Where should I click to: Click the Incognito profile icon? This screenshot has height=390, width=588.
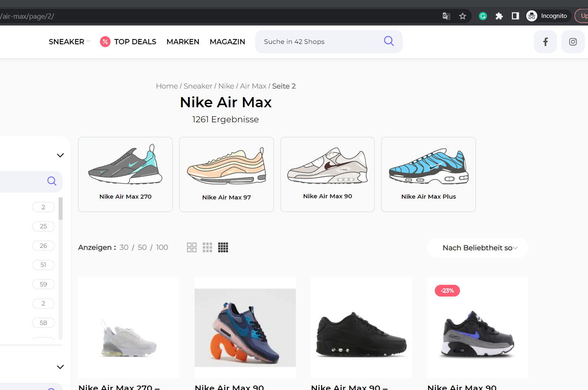pos(532,16)
